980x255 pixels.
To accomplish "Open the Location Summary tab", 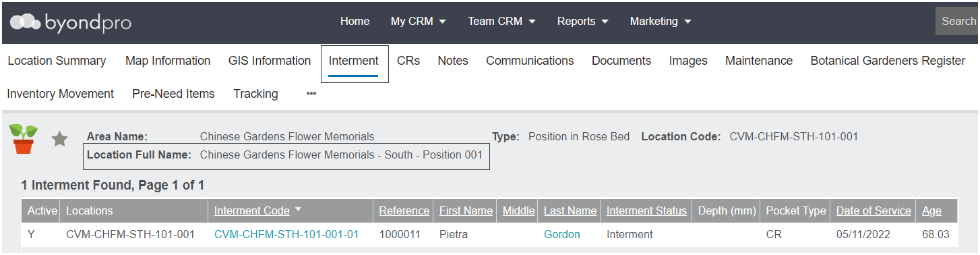I will tap(57, 61).
